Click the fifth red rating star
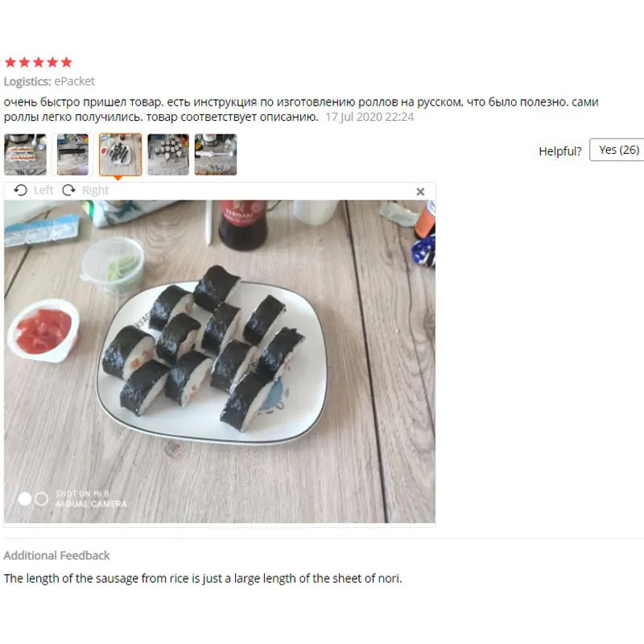Image resolution: width=644 pixels, height=644 pixels. coord(66,63)
